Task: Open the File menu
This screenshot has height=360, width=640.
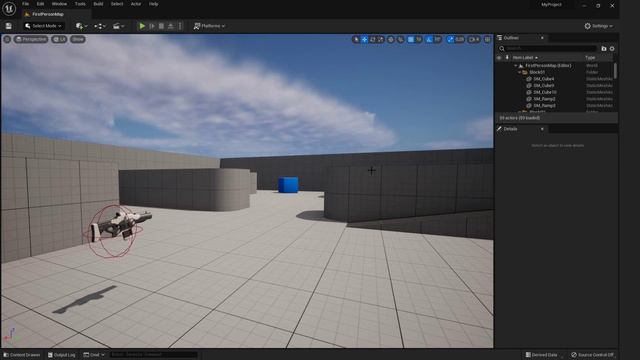Action: point(25,4)
